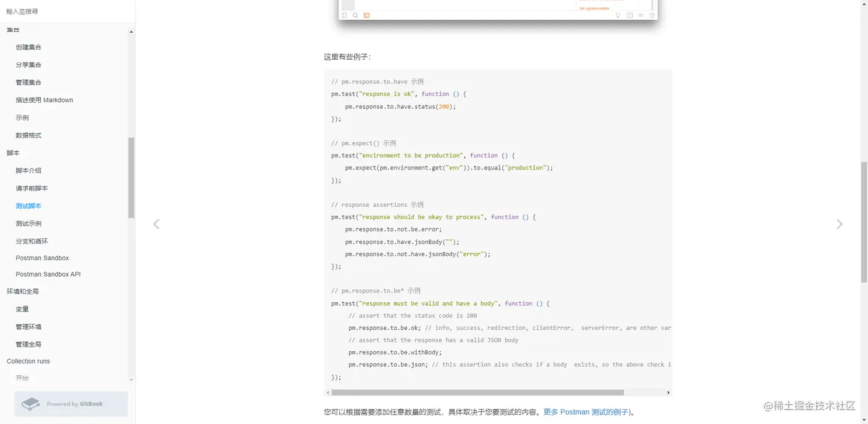
Task: Open the 管理环境 page
Action: point(29,327)
